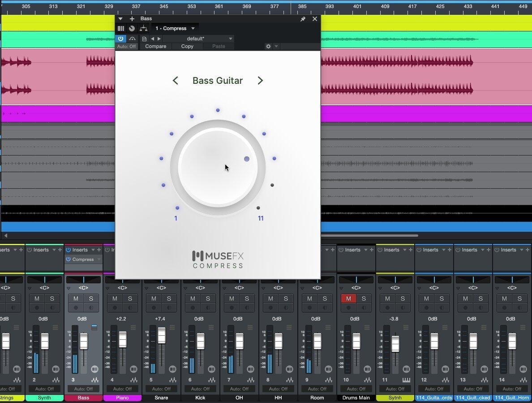532x403 pixels.
Task: Click Copy in plugin header
Action: tap(187, 47)
